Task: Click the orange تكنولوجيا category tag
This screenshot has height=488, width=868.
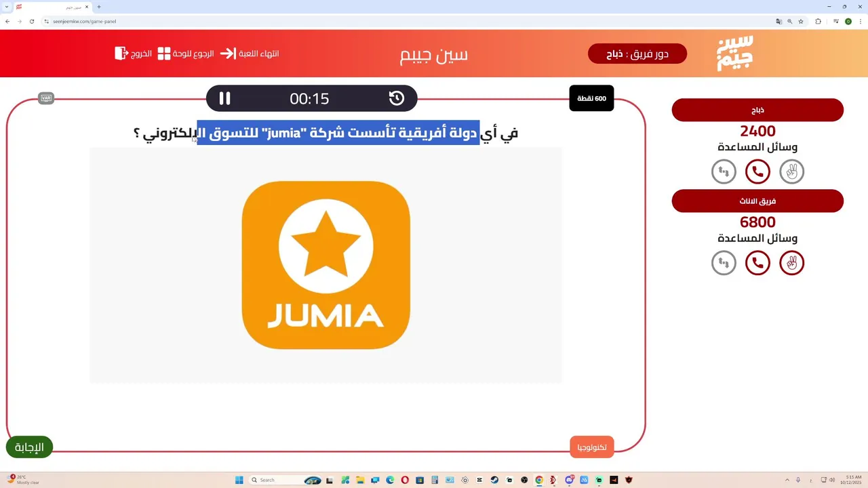Action: tap(592, 447)
